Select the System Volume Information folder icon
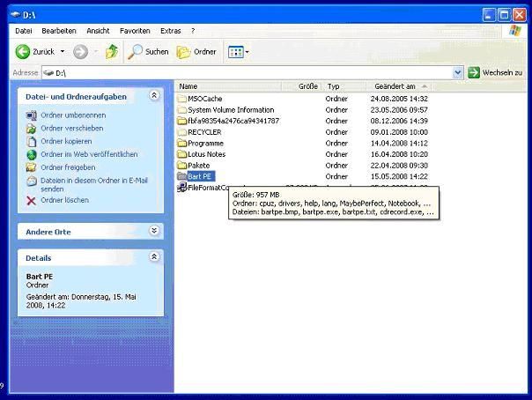532x400 pixels. tap(182, 110)
